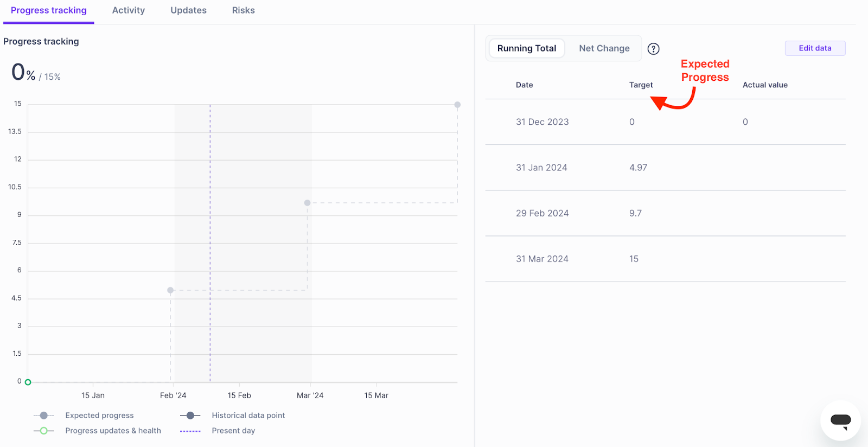
Task: Click the Expected progress legend marker
Action: click(44, 416)
